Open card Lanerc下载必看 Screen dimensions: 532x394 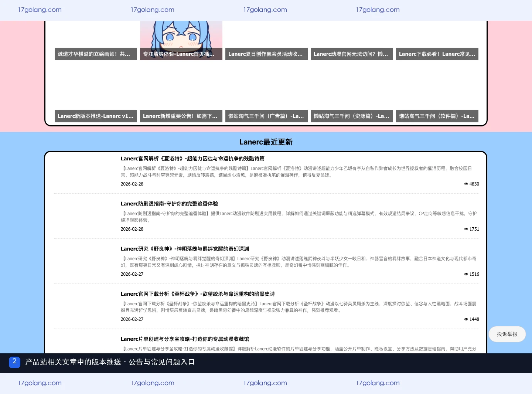click(x=437, y=54)
